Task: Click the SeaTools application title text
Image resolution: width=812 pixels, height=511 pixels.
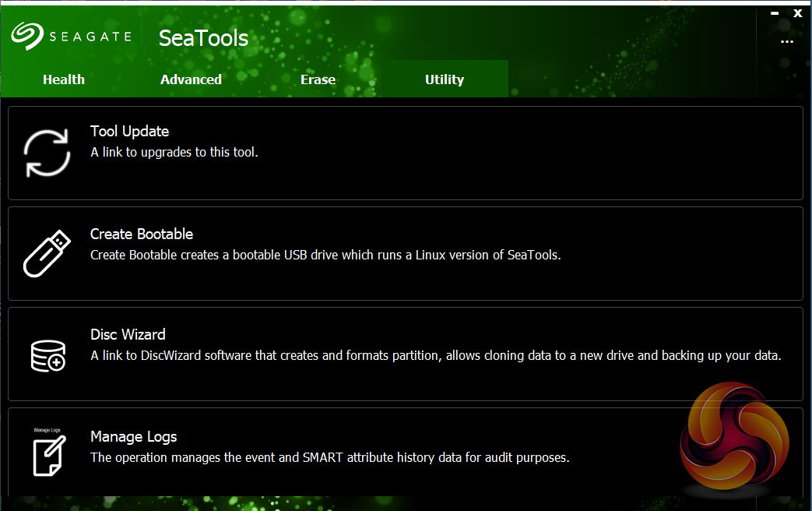Action: tap(203, 37)
